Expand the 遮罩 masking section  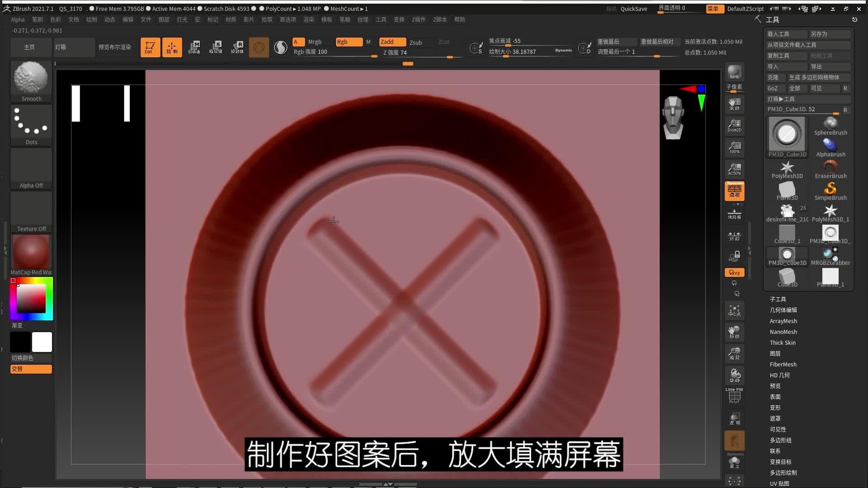[775, 418]
